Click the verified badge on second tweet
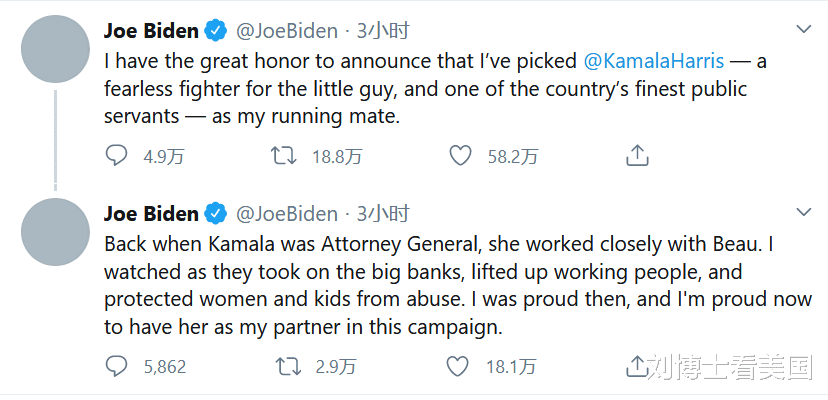The height and width of the screenshot is (400, 828). point(214,213)
